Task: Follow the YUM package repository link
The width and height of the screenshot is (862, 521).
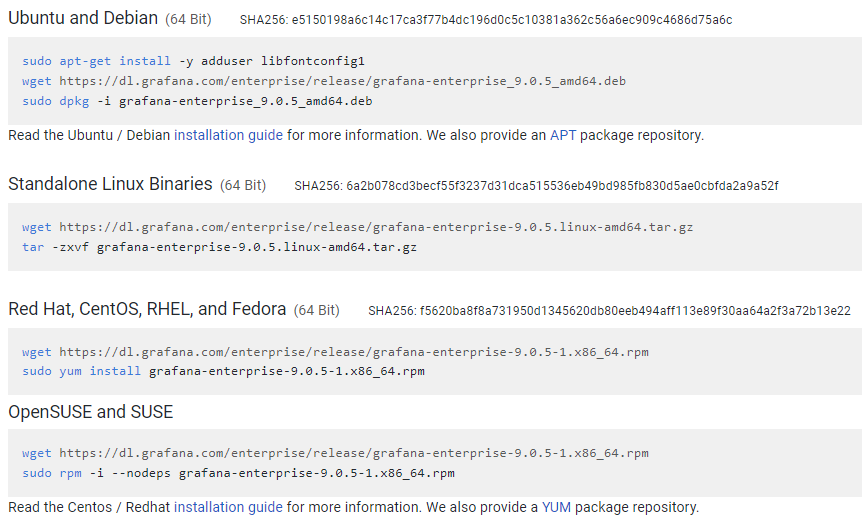Action: (555, 507)
